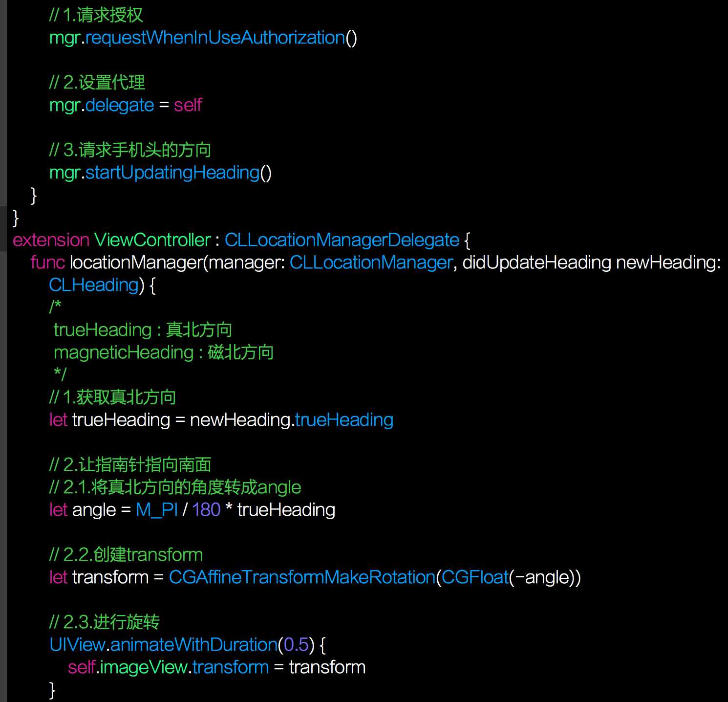Click the 'extension' keyword
This screenshot has height=702, width=728.
[51, 240]
